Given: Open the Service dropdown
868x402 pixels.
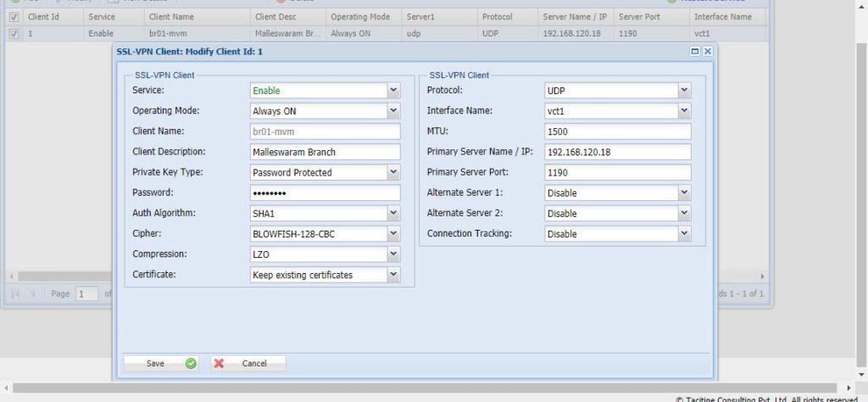Looking at the screenshot, I should (392, 90).
